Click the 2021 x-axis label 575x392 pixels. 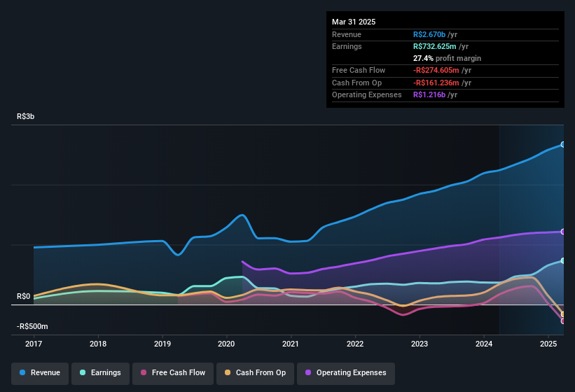tap(291, 344)
